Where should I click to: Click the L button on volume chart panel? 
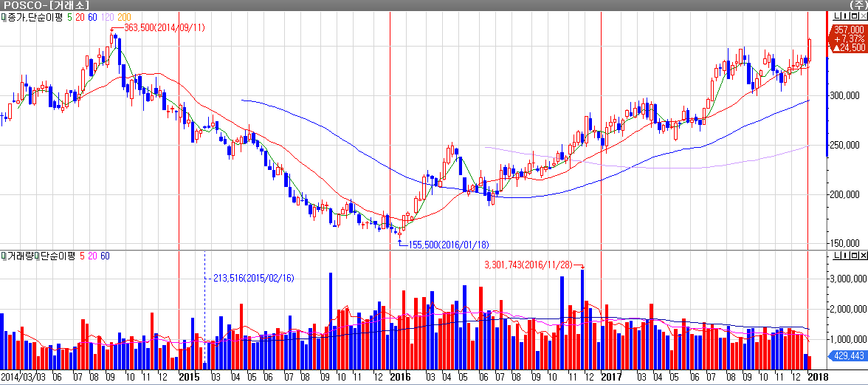coord(836,256)
